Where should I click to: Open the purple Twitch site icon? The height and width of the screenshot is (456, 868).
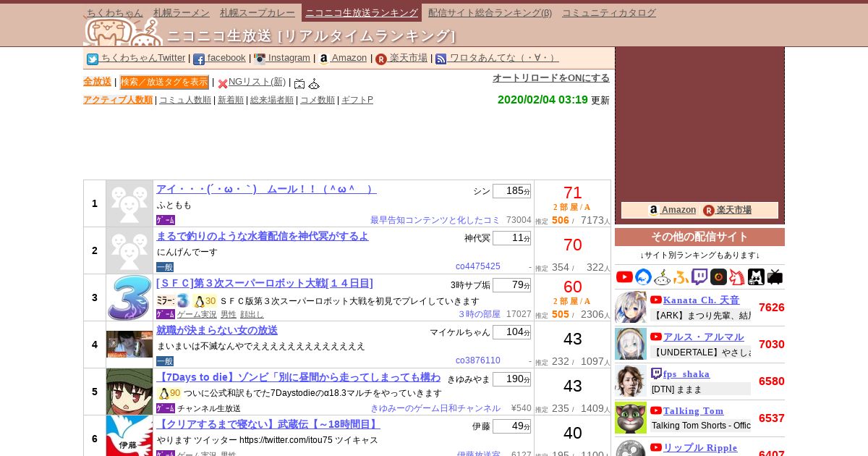point(699,276)
